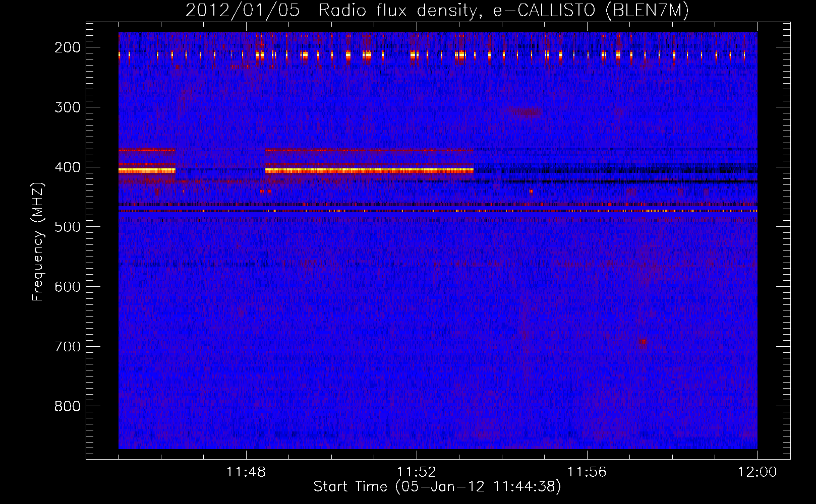The width and height of the screenshot is (816, 504).
Task: Click the dark horizontal band right of 11:54
Action: pyautogui.click(x=615, y=181)
